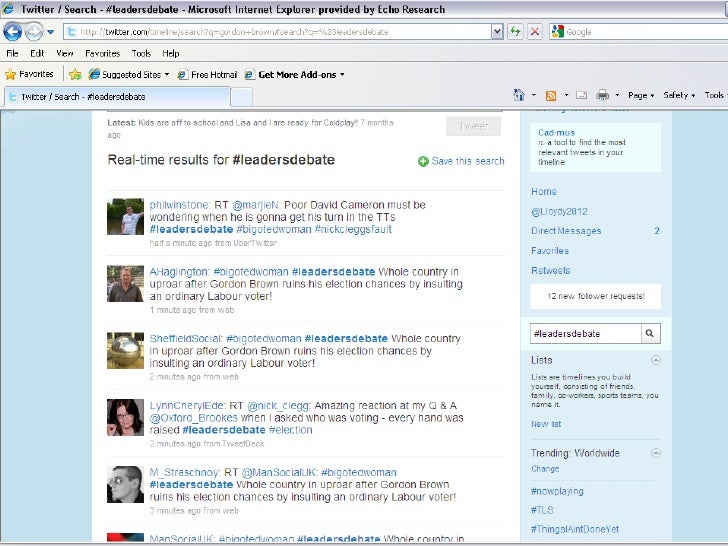The width and height of the screenshot is (728, 546).
Task: Click the Change trending location link
Action: [x=545, y=468]
